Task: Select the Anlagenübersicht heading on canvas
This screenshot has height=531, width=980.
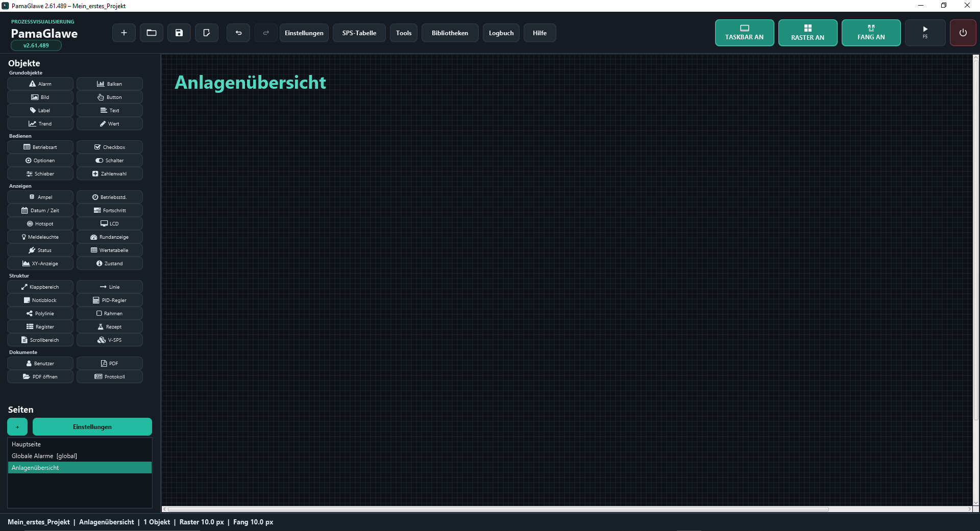Action: coord(250,83)
